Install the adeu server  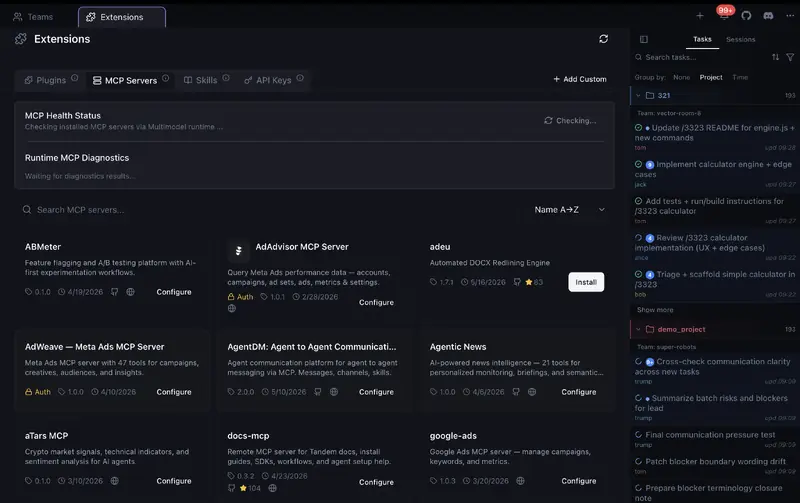point(586,282)
